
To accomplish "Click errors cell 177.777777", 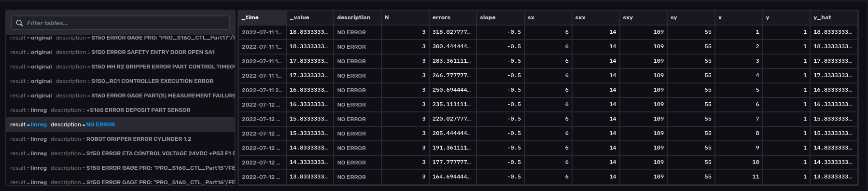I will click(452, 163).
